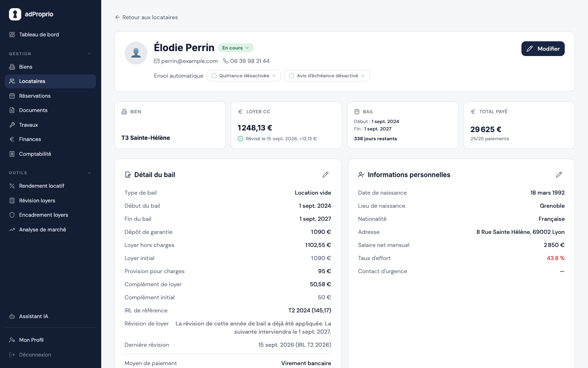This screenshot has width=588, height=368.
Task: Click Retour aux locataires link
Action: (146, 17)
